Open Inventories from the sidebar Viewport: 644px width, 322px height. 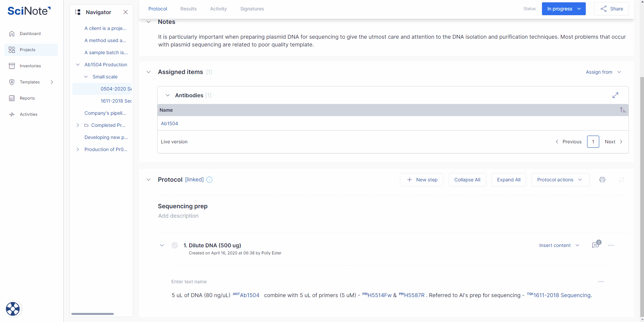pos(30,66)
